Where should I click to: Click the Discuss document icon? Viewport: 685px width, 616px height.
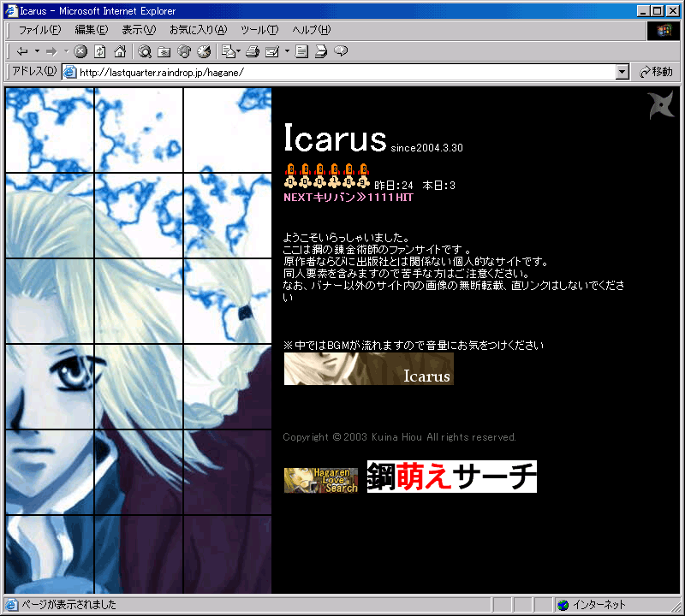pos(301,51)
